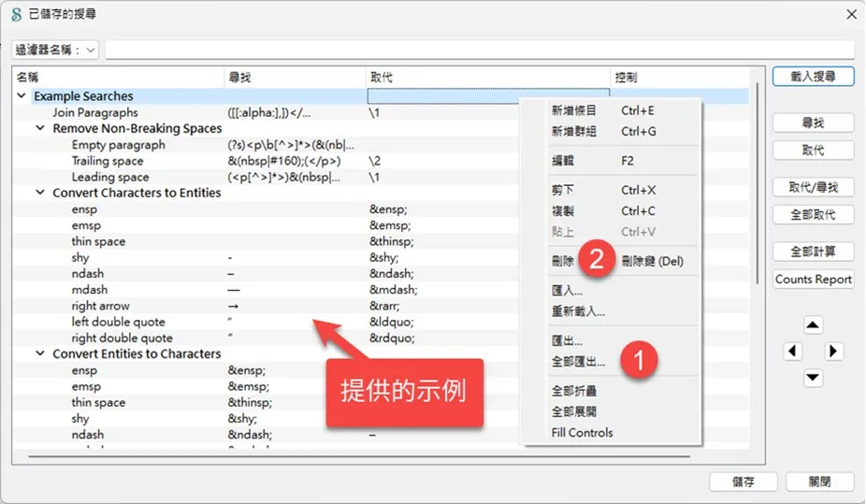
Task: Select the Trailing space entry
Action: coord(108,161)
